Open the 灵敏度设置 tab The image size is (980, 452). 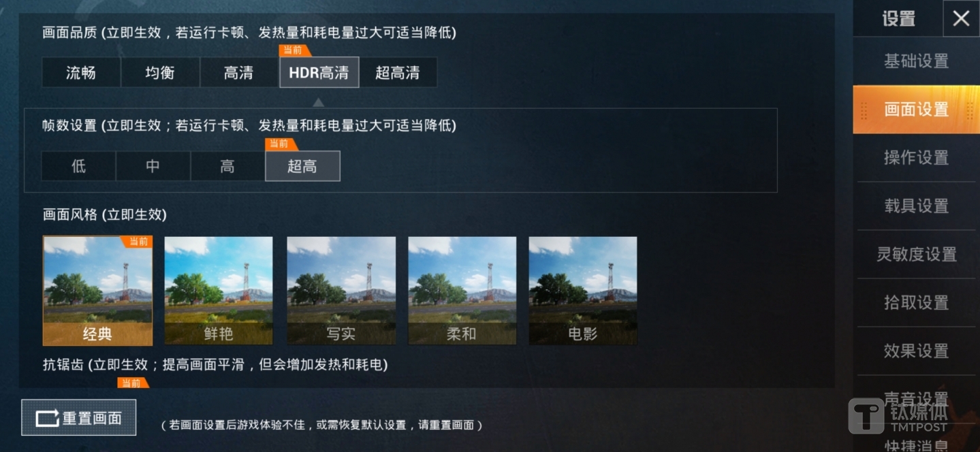(916, 254)
